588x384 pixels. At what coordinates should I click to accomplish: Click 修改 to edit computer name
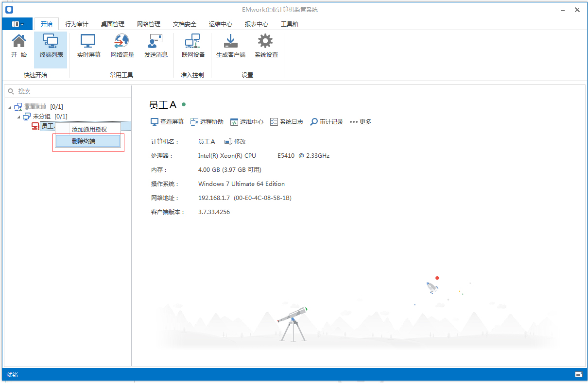click(x=235, y=142)
